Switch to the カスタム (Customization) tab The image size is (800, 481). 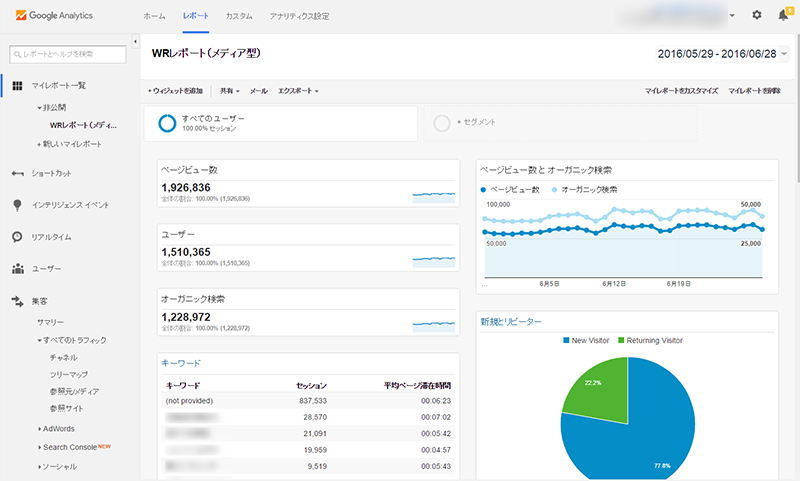(239, 16)
